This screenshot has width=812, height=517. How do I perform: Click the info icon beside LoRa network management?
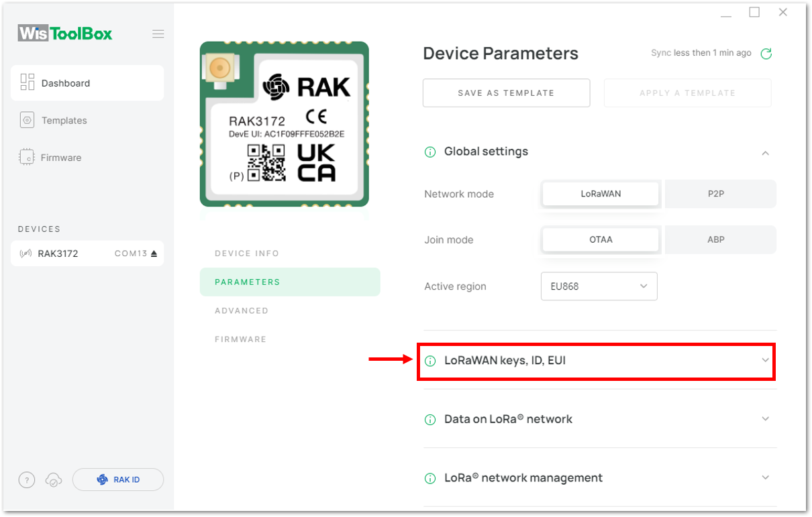pos(430,479)
